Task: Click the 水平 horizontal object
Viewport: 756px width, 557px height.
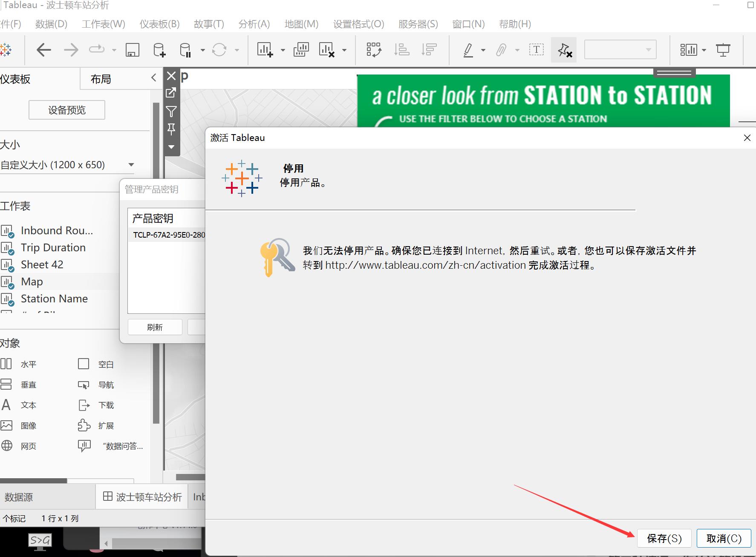Action: coord(19,364)
